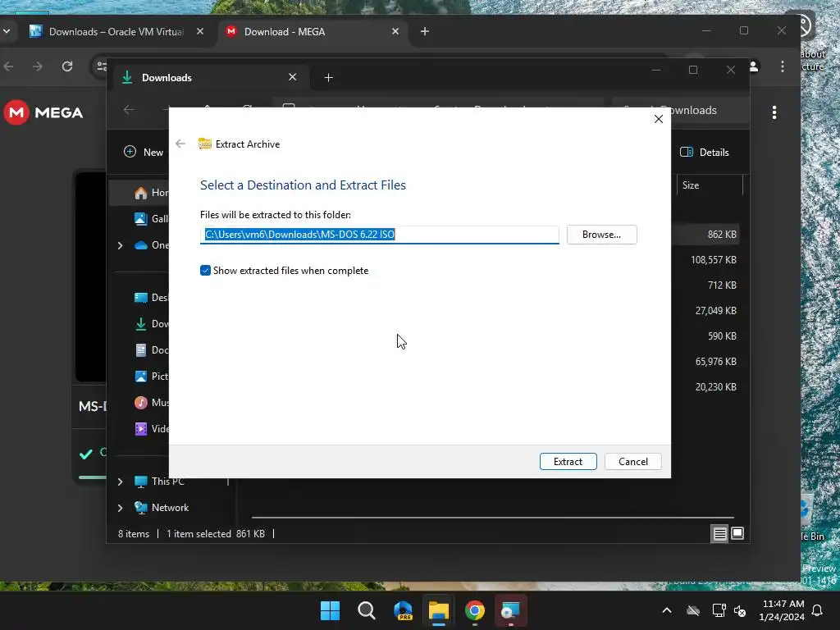Open the notifications bell
The width and height of the screenshot is (840, 630).
point(818,610)
